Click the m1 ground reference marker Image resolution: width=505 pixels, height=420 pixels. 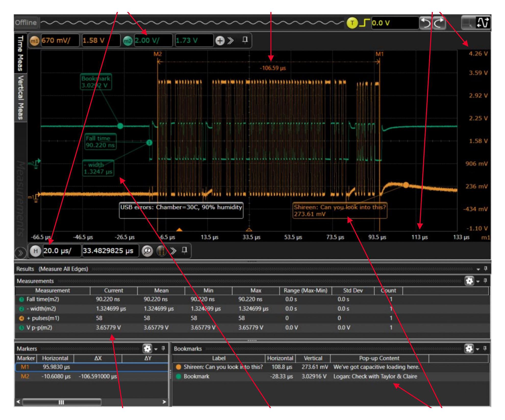tap(34, 198)
